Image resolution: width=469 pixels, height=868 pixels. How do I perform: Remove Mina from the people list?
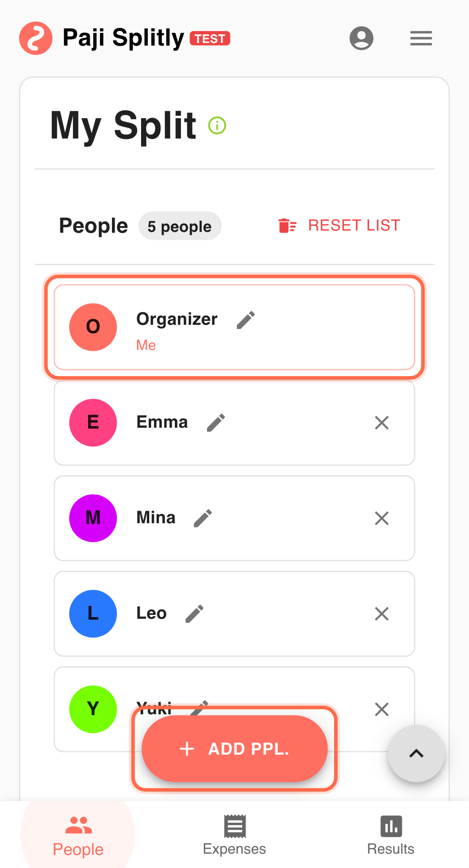(381, 518)
